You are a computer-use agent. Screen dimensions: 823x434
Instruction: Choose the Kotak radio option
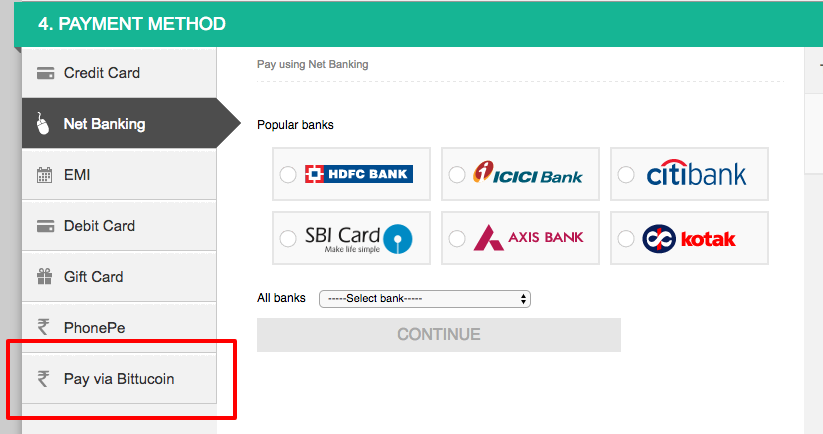tap(626, 239)
